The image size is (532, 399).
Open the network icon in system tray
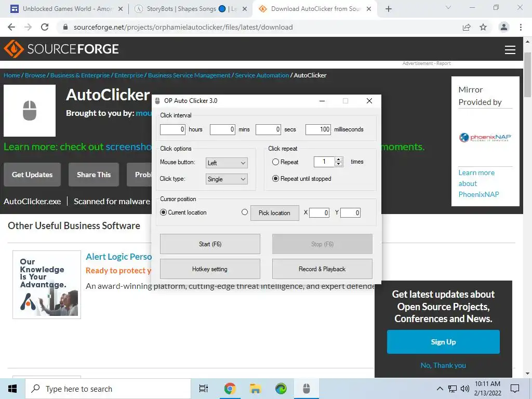point(453,389)
